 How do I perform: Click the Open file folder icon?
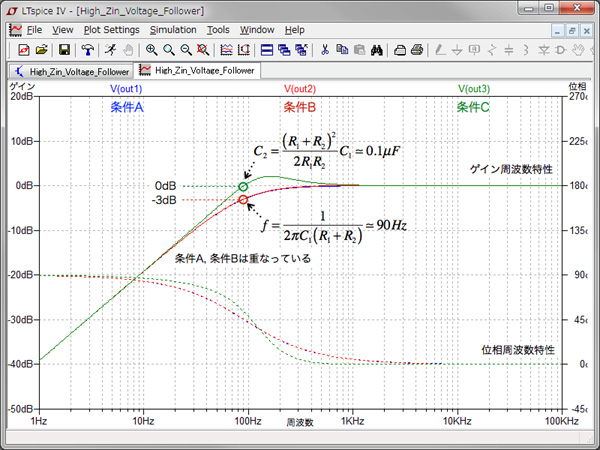click(42, 49)
